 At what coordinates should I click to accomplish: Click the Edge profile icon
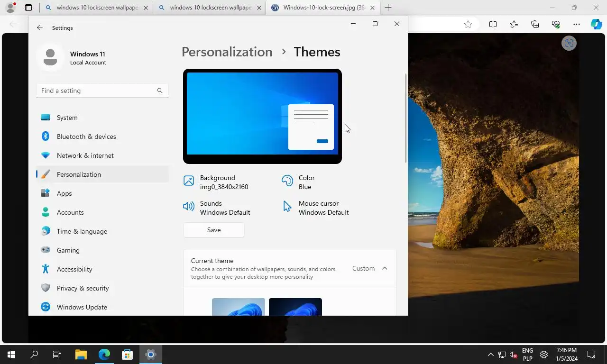10,7
